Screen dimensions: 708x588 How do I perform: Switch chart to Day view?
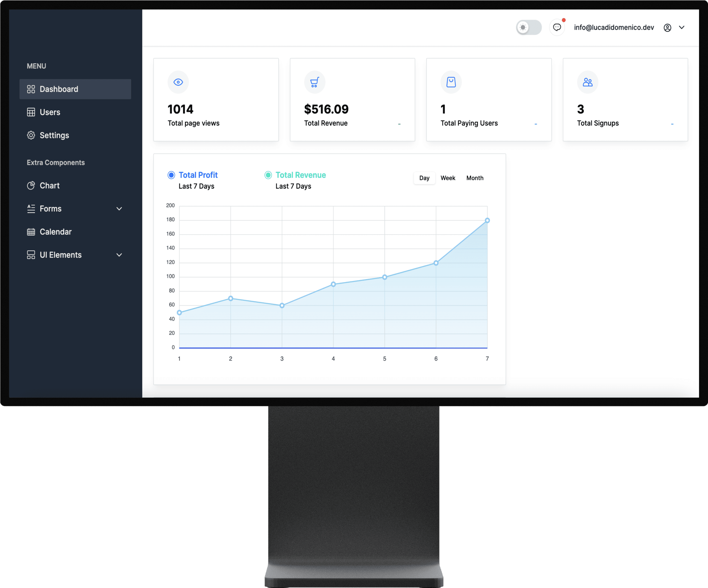424,178
